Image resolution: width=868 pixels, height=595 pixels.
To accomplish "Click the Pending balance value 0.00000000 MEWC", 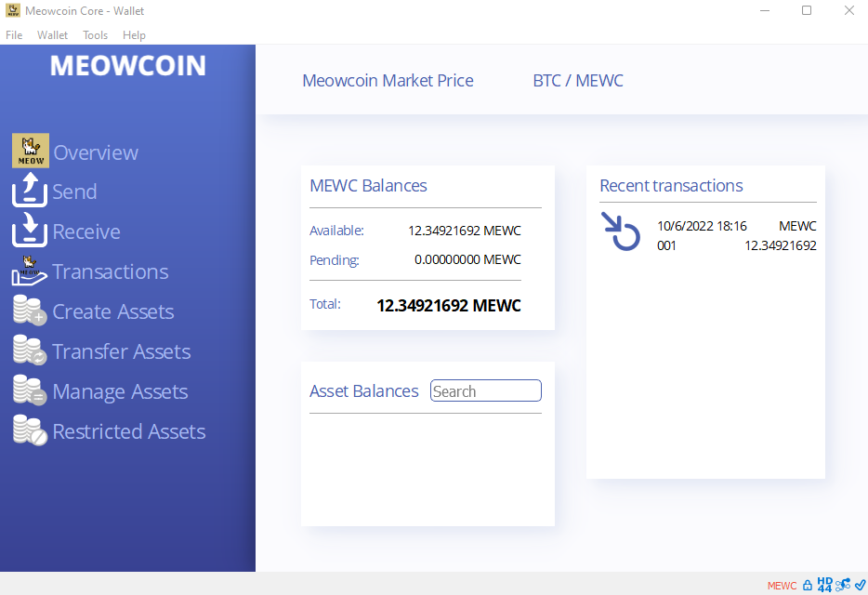I will click(467, 259).
